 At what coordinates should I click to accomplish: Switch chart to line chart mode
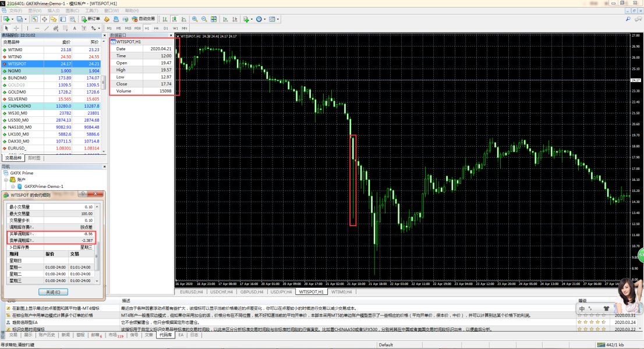pyautogui.click(x=183, y=19)
